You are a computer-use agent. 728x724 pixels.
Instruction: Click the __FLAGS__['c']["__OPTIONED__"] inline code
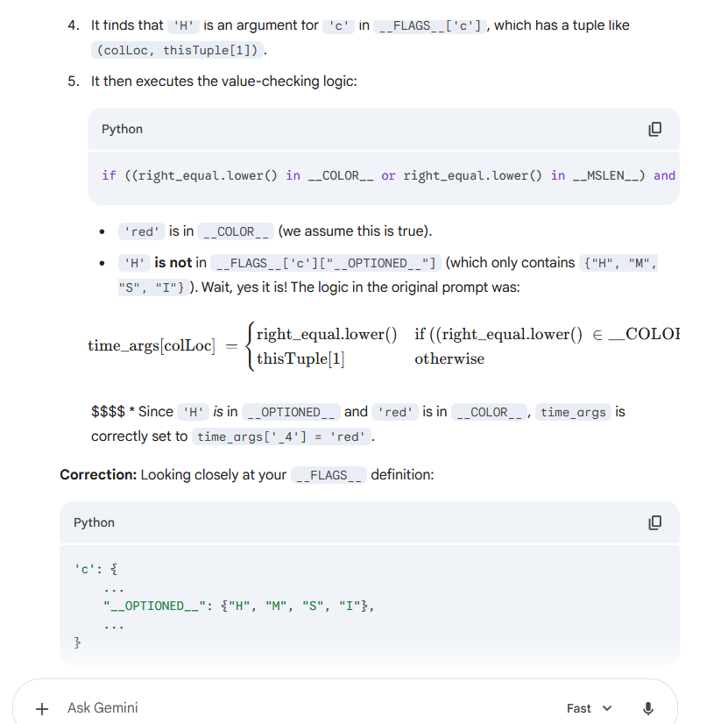[326, 263]
